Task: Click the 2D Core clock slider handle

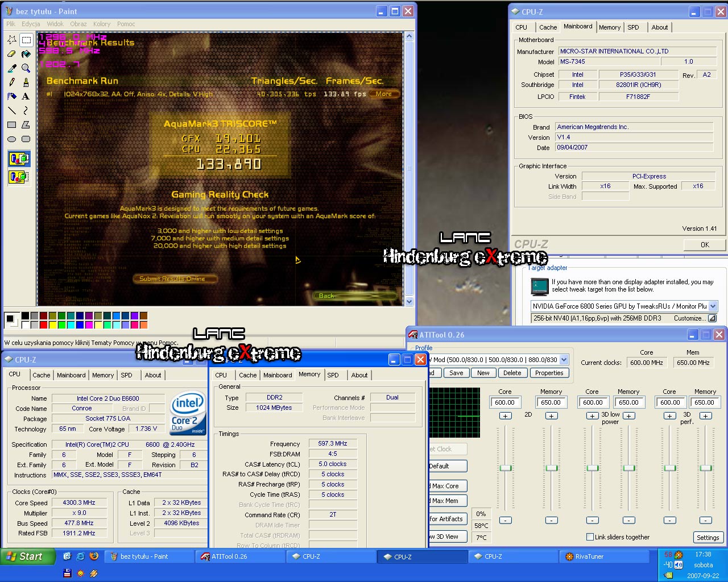Action: pos(505,468)
